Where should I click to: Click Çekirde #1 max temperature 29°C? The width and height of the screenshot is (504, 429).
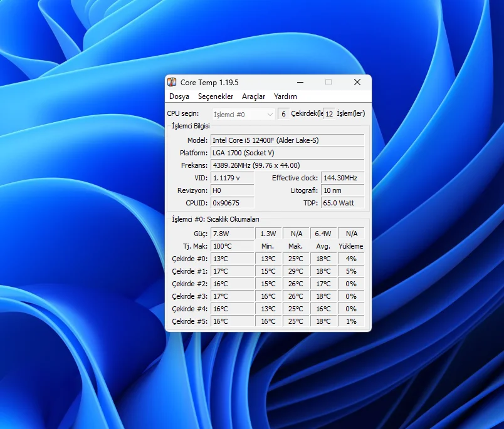(296, 271)
